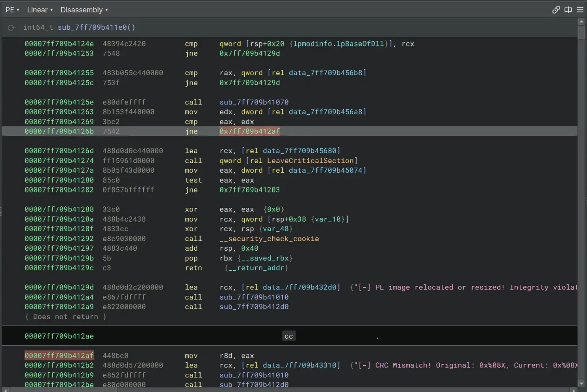Expand the Linear view dropdown

(40, 10)
